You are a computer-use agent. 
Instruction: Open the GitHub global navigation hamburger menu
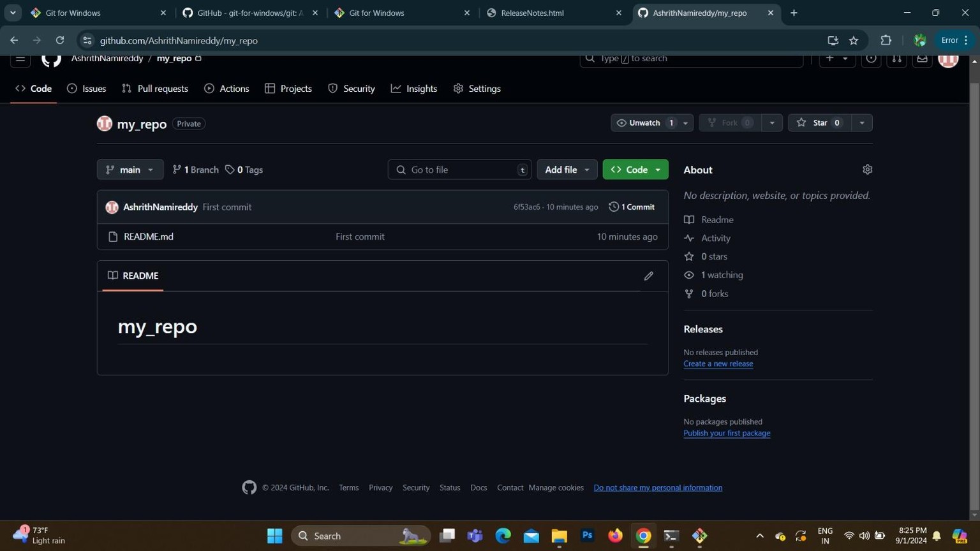(20, 59)
